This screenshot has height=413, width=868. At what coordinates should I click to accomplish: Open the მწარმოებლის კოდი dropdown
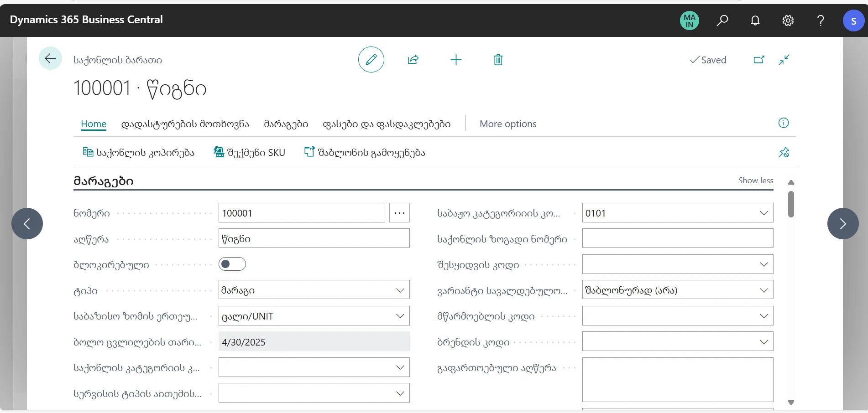(763, 316)
